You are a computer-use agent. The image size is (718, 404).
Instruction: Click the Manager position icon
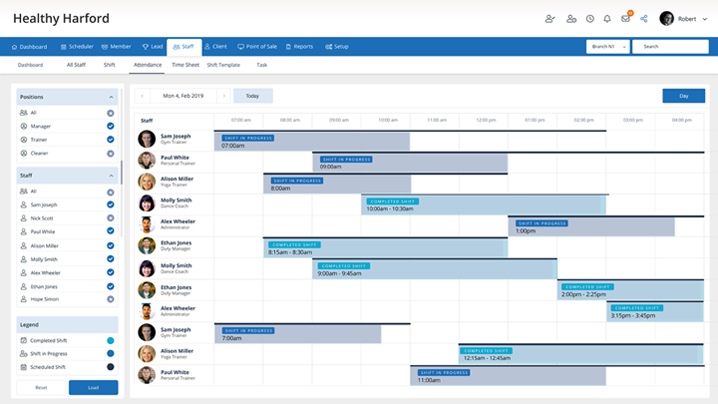coord(24,126)
